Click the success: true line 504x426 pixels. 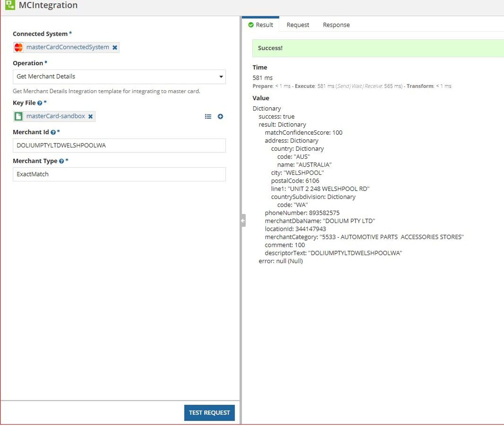277,116
